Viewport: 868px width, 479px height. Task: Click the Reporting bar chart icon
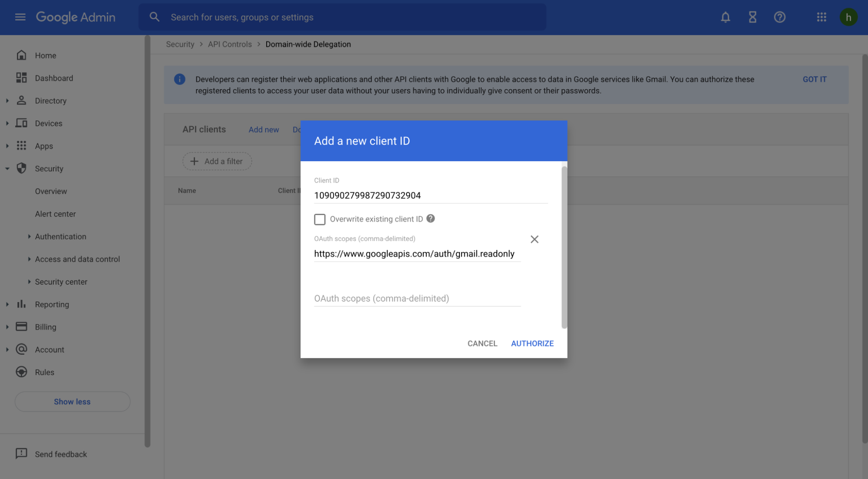click(21, 304)
